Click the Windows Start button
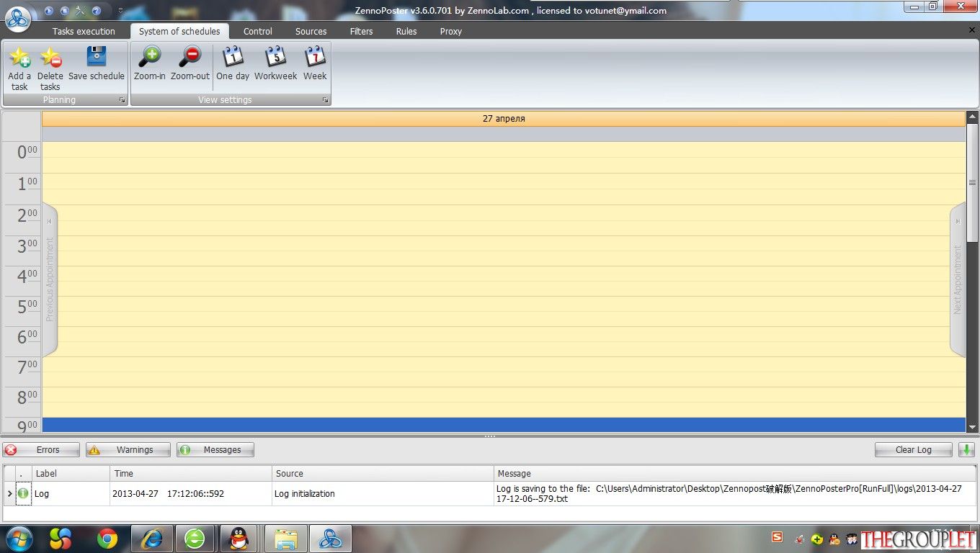This screenshot has width=980, height=553. (x=19, y=539)
